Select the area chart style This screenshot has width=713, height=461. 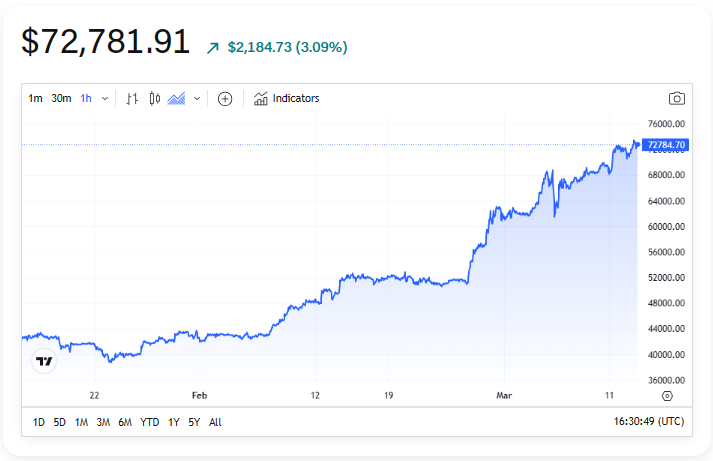[177, 98]
